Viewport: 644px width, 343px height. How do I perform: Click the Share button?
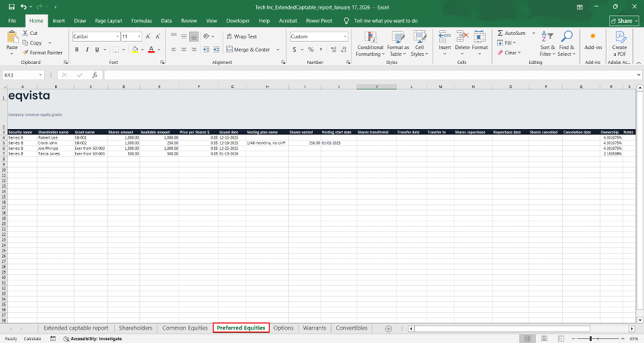click(623, 21)
